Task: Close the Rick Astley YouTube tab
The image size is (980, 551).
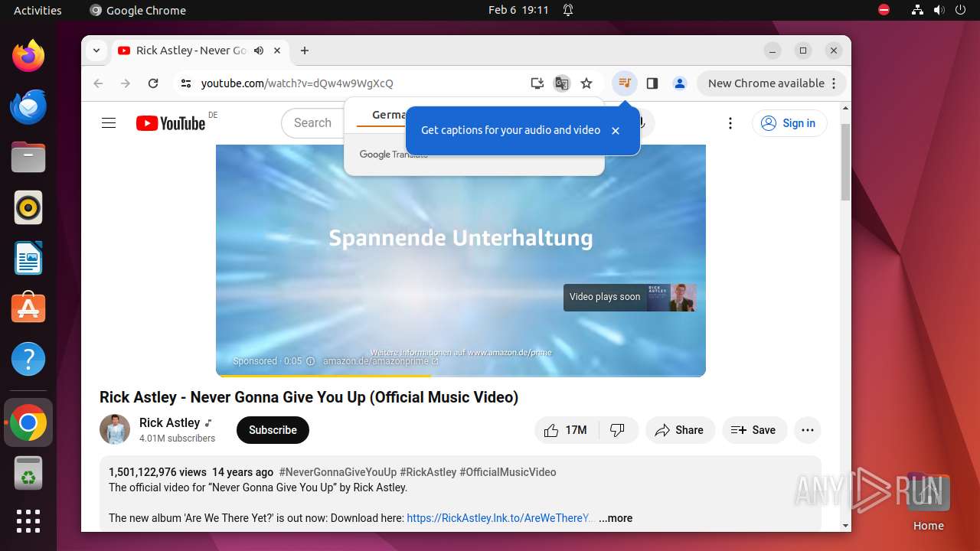Action: pyautogui.click(x=277, y=51)
